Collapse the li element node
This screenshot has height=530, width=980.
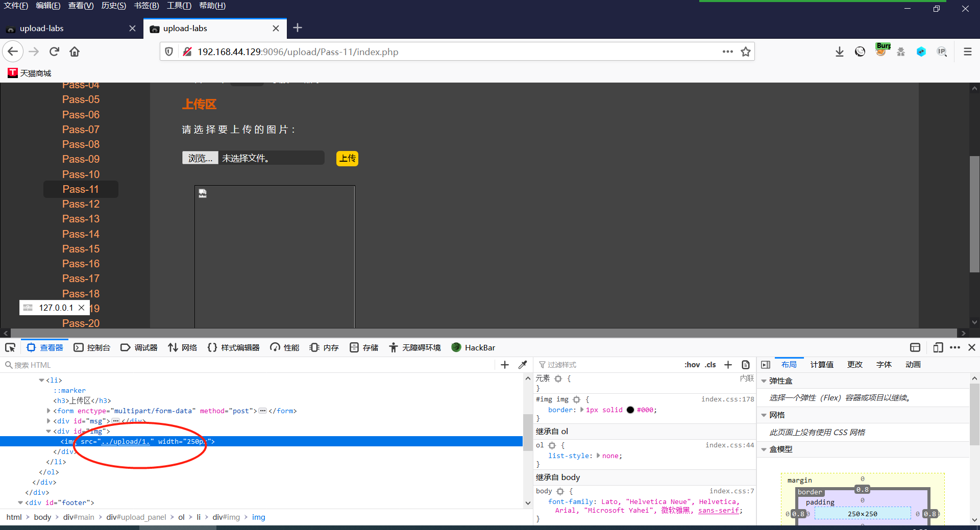[42, 380]
